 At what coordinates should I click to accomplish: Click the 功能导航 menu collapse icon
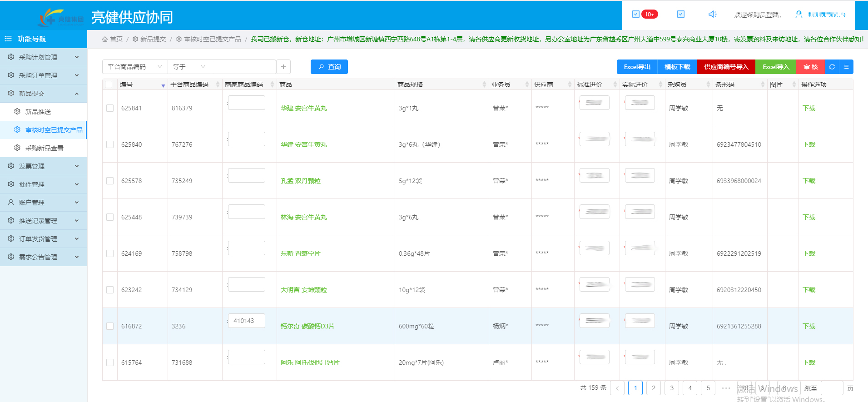(8, 39)
